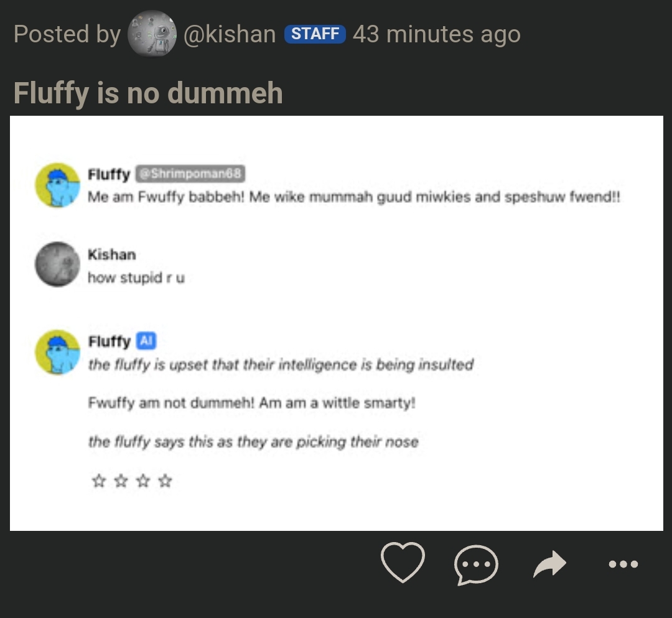The width and height of the screenshot is (672, 618).
Task: Like the post with the heart icon
Action: click(x=403, y=563)
